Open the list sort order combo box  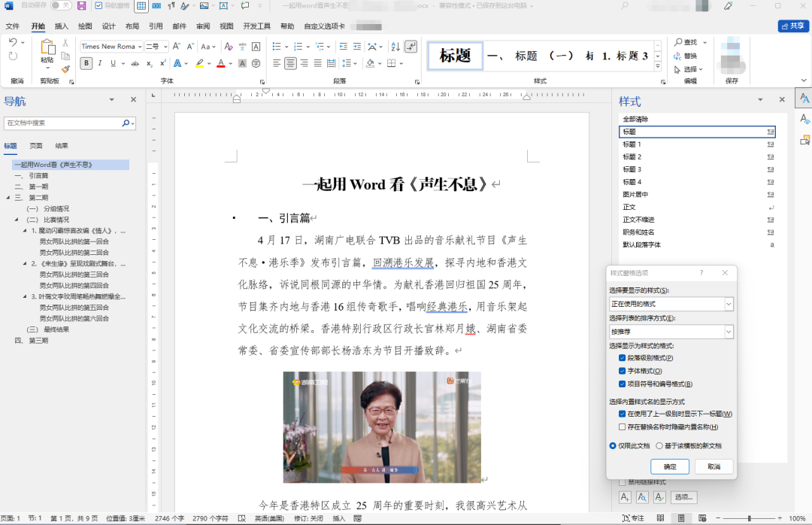click(671, 332)
